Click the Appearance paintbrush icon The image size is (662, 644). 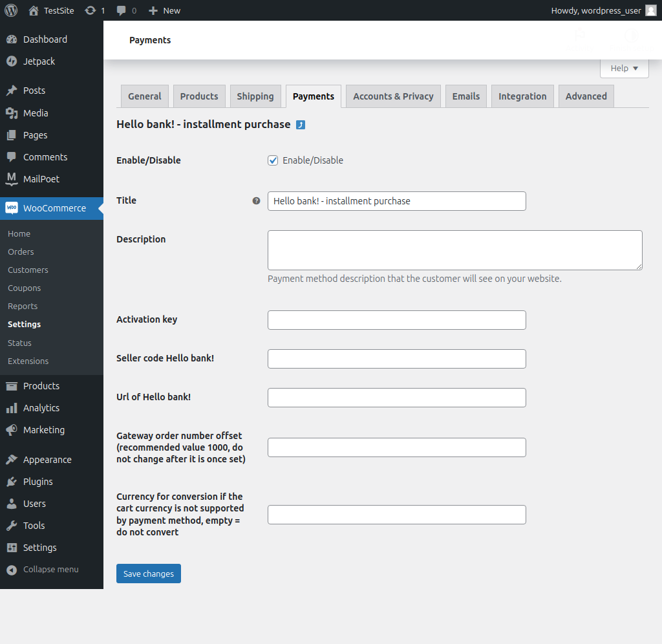(12, 460)
